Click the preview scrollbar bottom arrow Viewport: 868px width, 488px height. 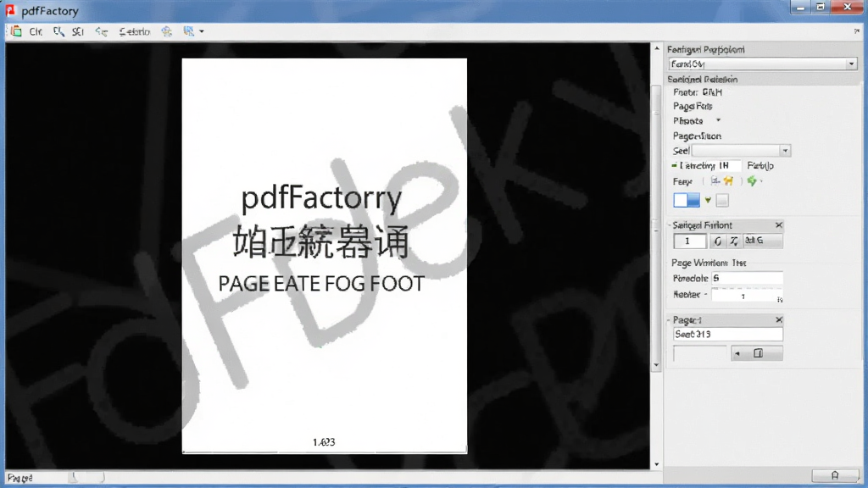click(657, 465)
